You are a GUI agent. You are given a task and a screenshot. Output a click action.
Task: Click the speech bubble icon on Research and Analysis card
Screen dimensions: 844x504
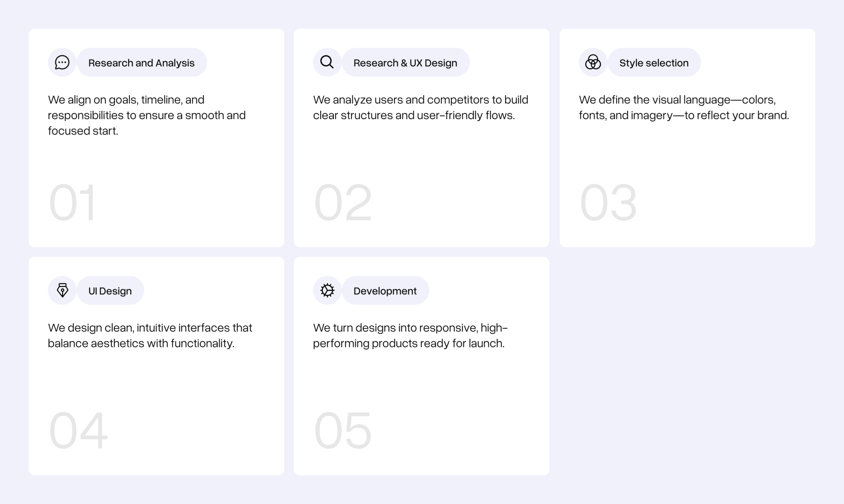click(62, 62)
